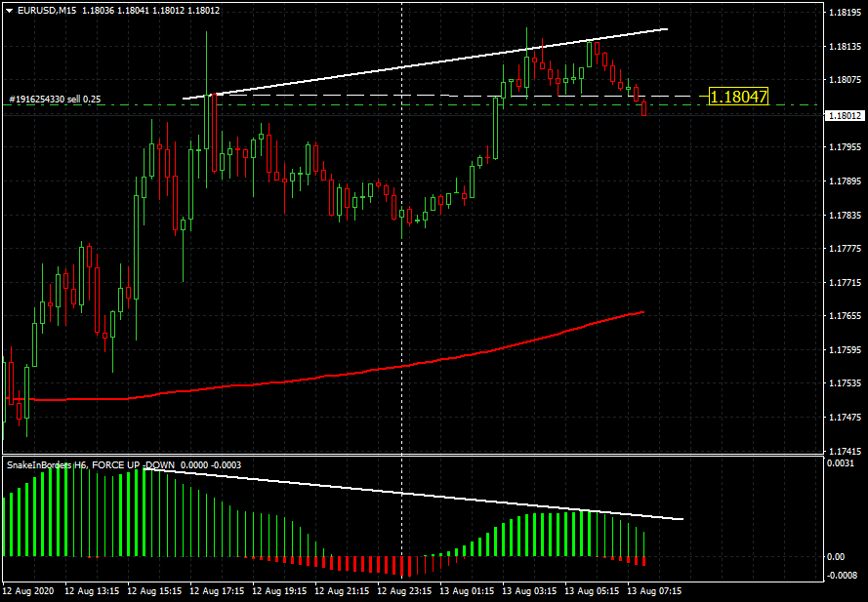Click the 12 Aug 19:15 time label

click(279, 591)
